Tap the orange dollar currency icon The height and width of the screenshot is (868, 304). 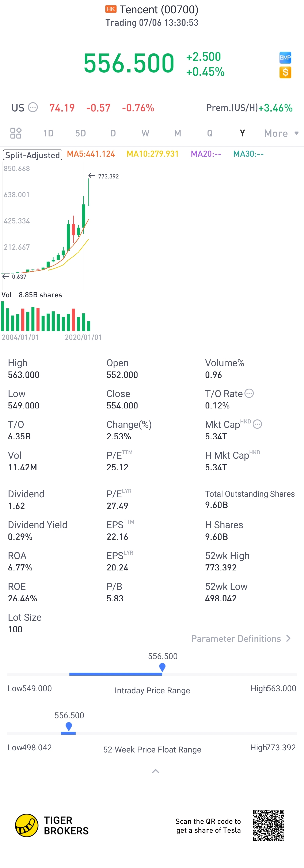[x=285, y=72]
